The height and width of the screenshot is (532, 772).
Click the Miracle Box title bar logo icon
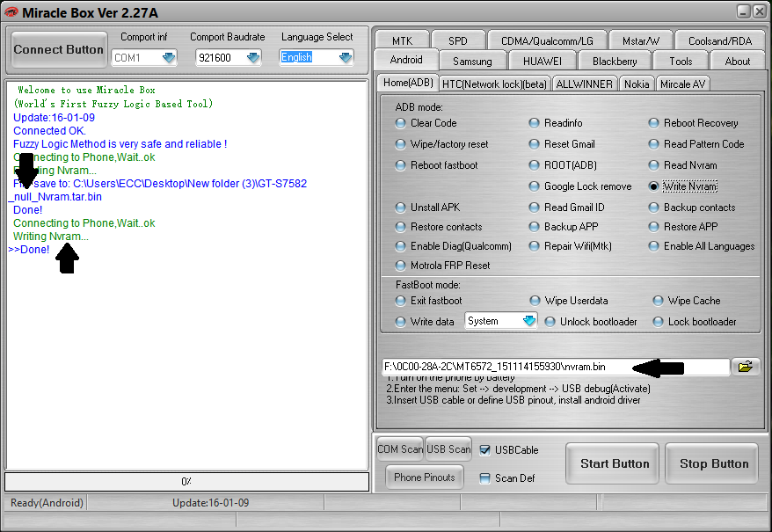(x=11, y=12)
